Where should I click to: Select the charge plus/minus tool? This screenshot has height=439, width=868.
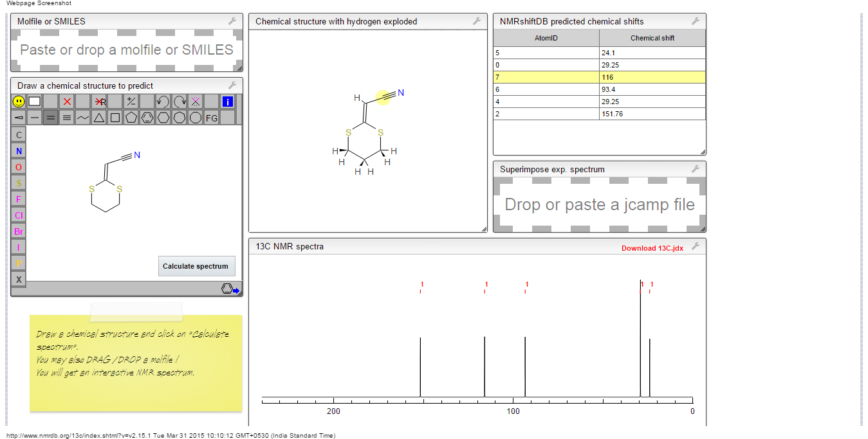click(x=131, y=102)
